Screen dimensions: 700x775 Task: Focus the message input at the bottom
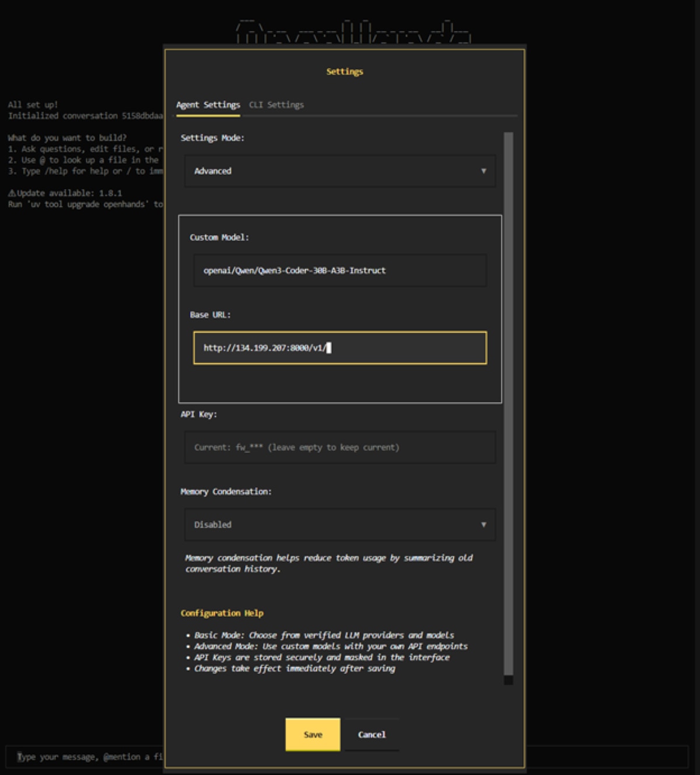pyautogui.click(x=87, y=757)
